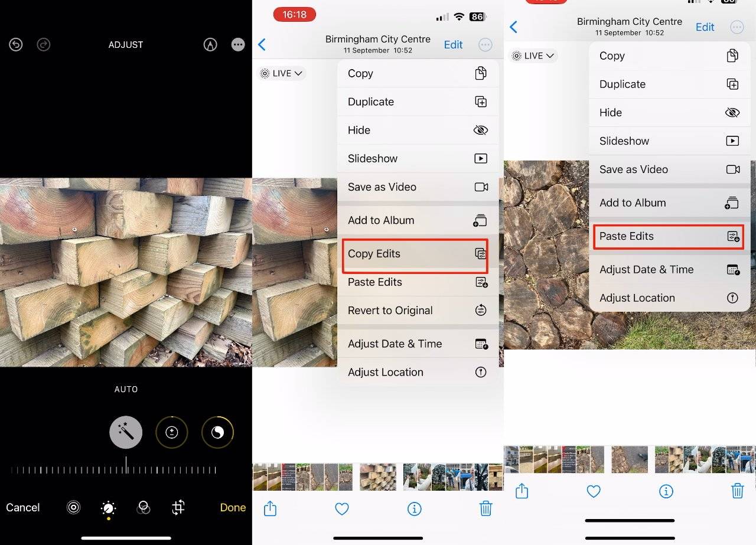This screenshot has height=545, width=756.
Task: Tap the redo arrow in the editor
Action: (44, 44)
